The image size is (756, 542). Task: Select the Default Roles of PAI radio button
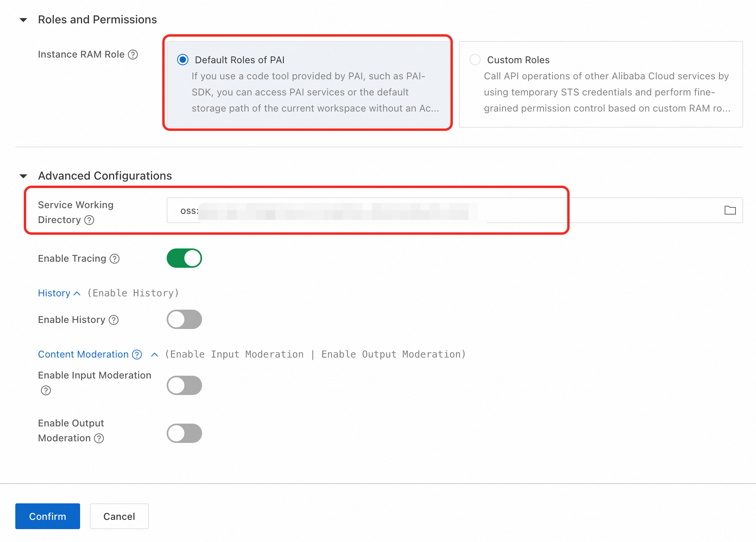coord(183,60)
